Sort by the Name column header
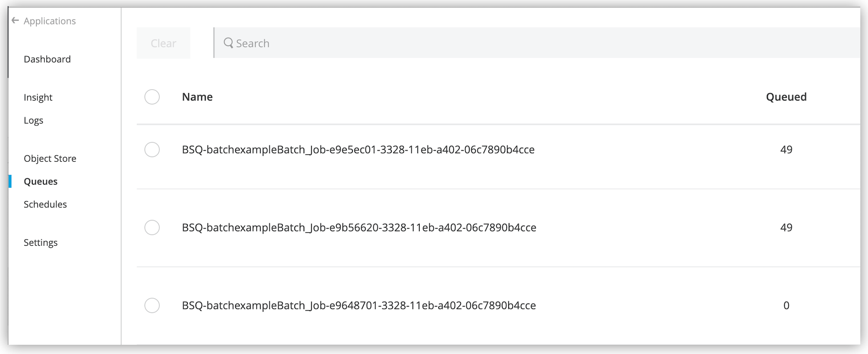The width and height of the screenshot is (868, 354). coord(197,97)
